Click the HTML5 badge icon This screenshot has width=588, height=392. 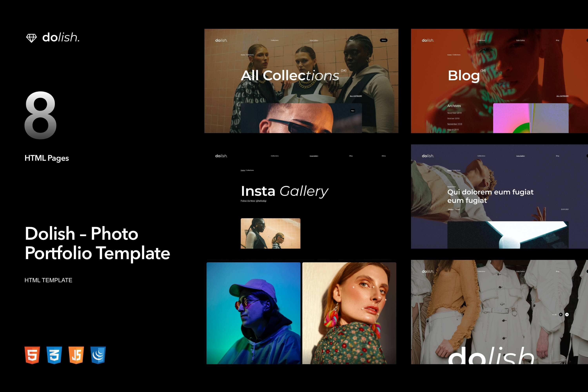coord(32,355)
